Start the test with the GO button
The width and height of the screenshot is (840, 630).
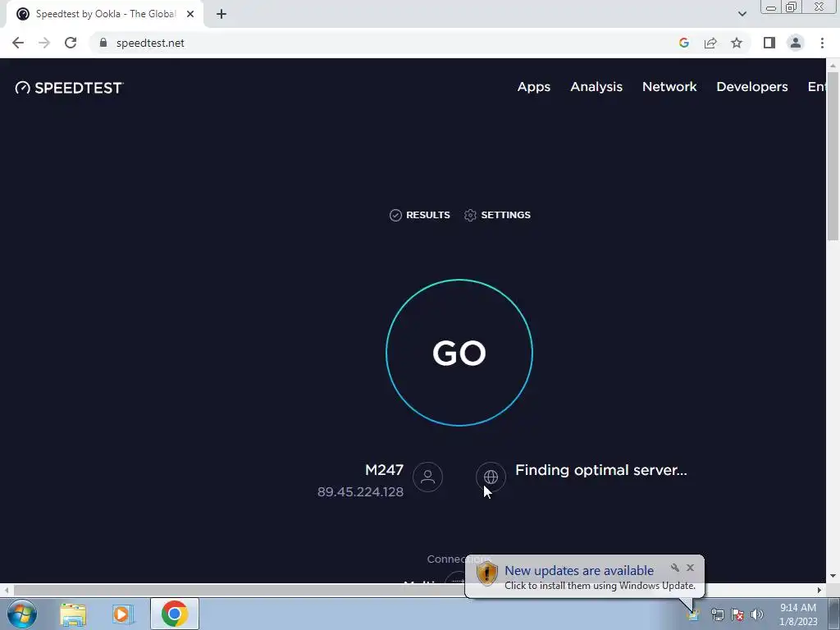[x=459, y=353]
